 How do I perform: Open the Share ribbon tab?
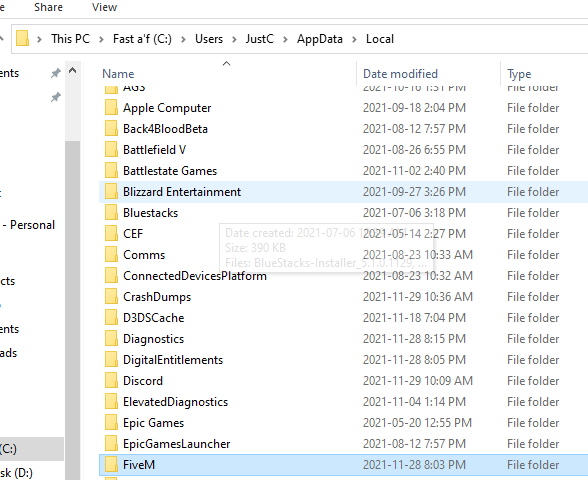click(x=48, y=7)
